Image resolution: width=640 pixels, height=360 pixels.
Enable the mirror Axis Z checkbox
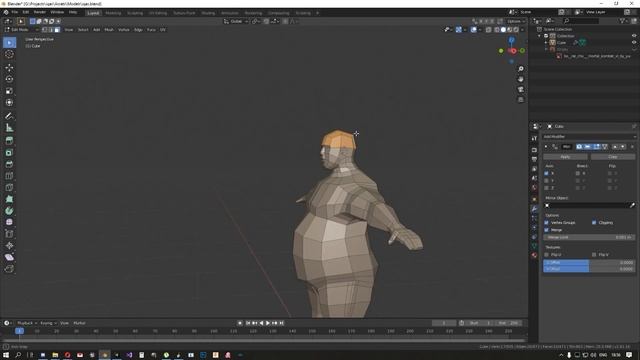click(547, 188)
